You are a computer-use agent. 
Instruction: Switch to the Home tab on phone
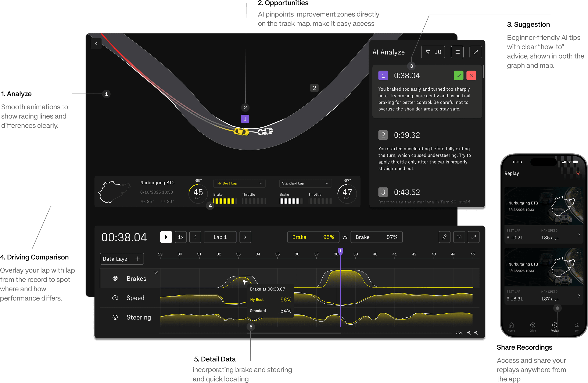[x=511, y=327]
